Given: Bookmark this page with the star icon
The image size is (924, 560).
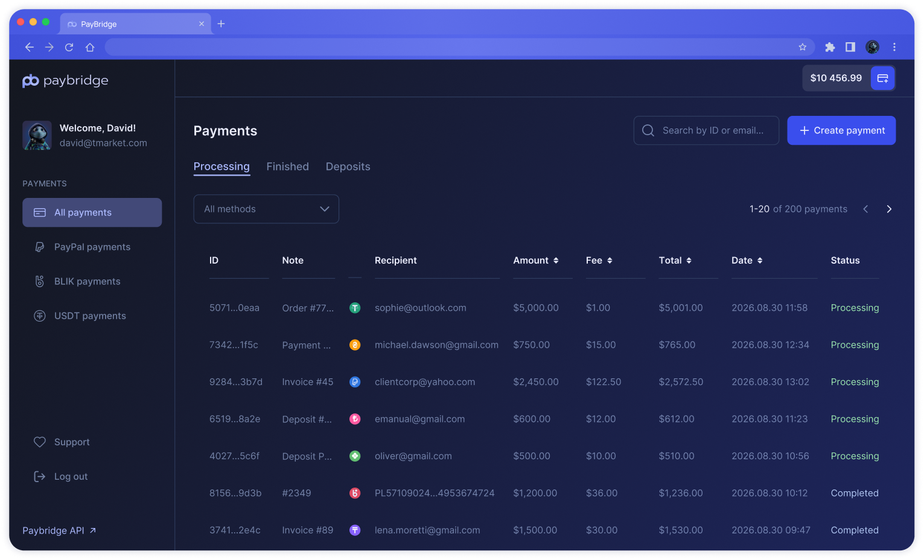Looking at the screenshot, I should (x=803, y=47).
